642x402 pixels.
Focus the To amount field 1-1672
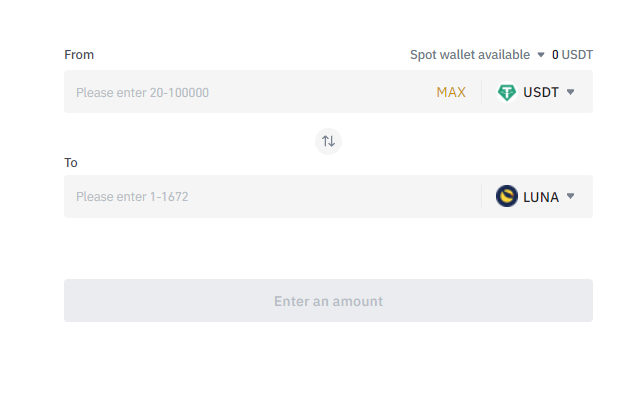pyautogui.click(x=272, y=196)
